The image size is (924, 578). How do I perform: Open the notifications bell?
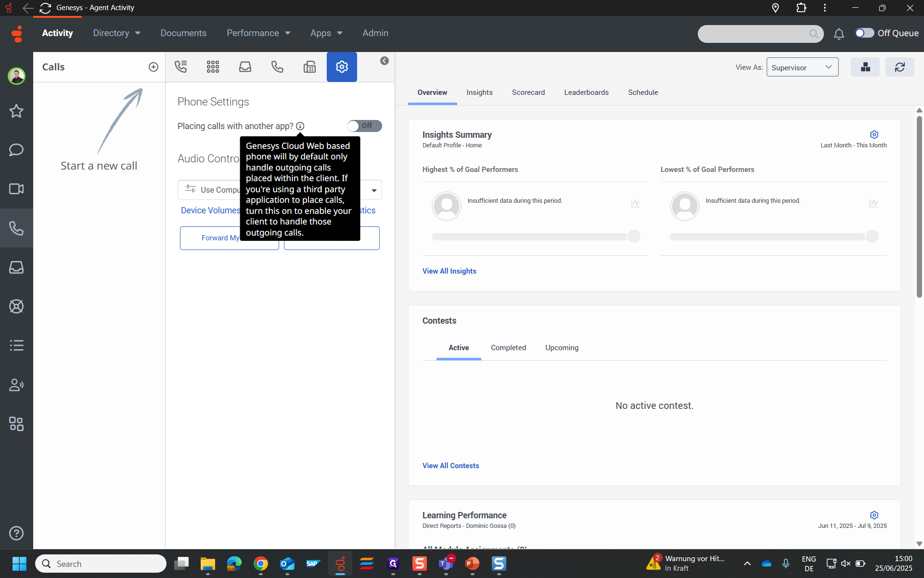pyautogui.click(x=839, y=34)
